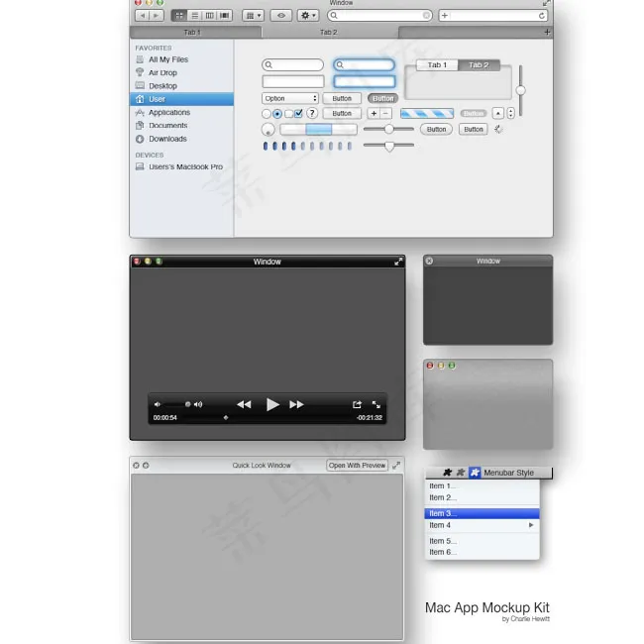Click the eye Quick Look toolbar icon
Screen dimensions: 644x644
point(281,16)
